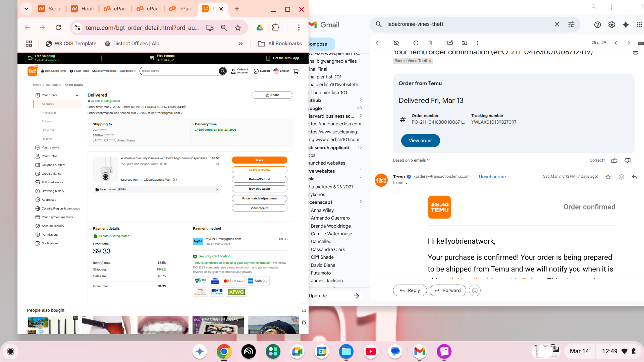Open Gmail settings gear

pos(611,24)
